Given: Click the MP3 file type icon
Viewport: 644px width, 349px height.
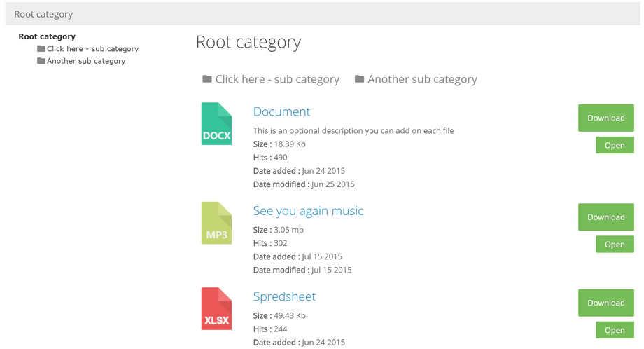Looking at the screenshot, I should [x=216, y=223].
